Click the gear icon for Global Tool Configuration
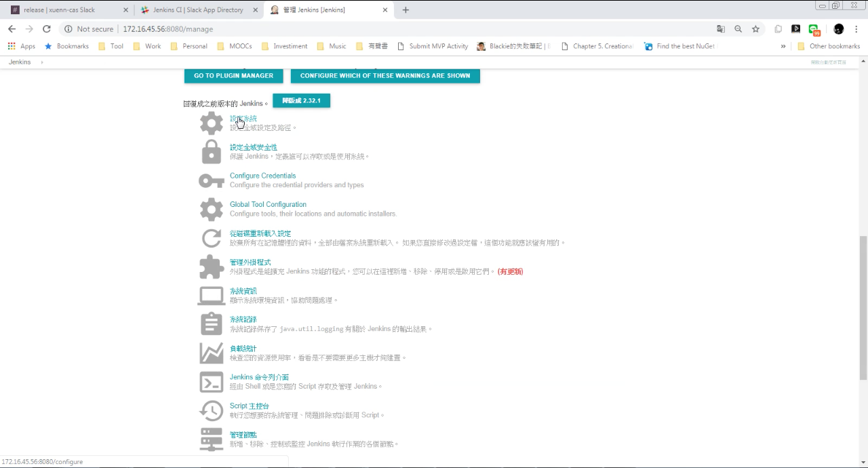 211,210
